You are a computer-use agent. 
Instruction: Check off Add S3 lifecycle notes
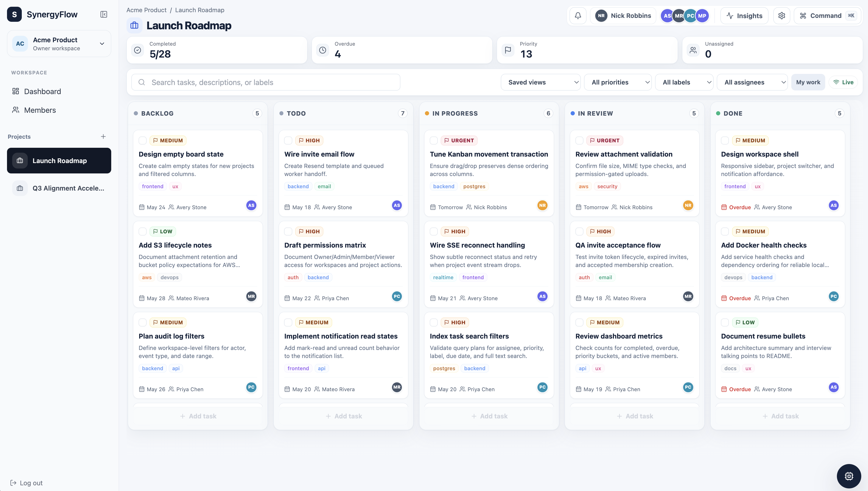point(143,232)
